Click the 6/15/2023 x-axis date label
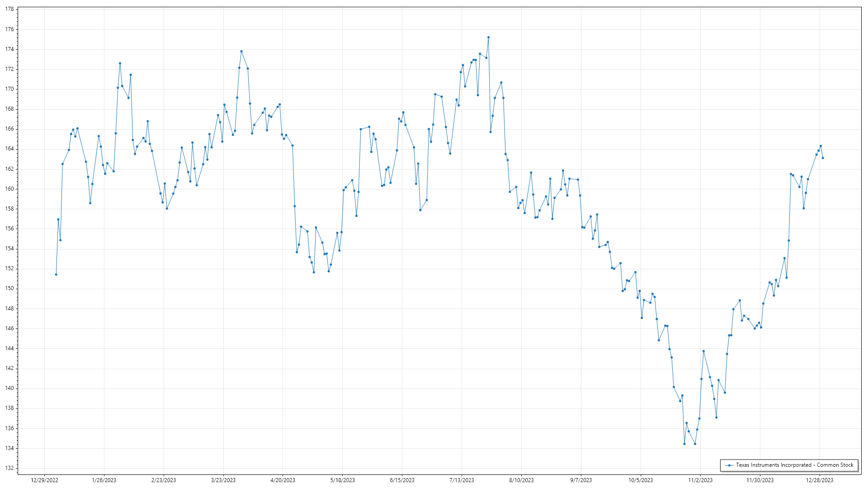 (402, 480)
